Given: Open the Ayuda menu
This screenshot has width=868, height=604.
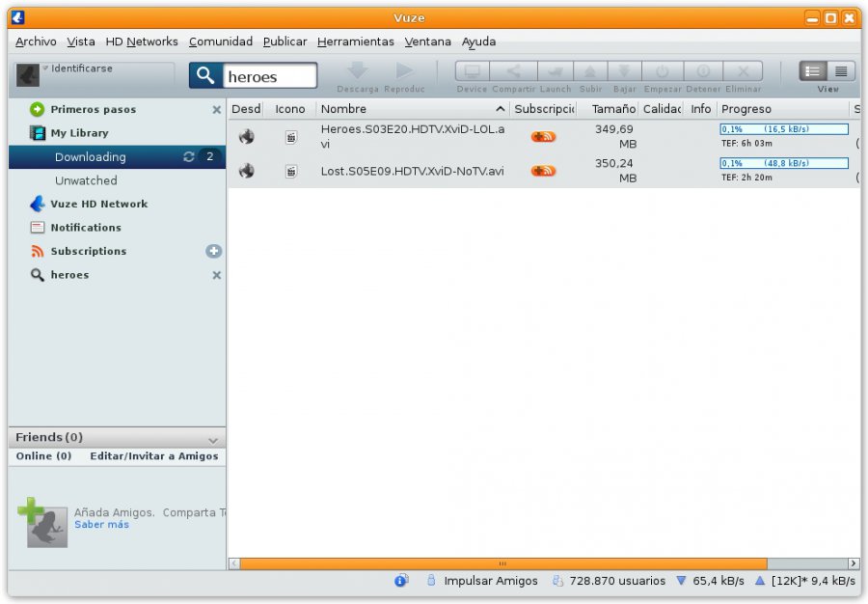Looking at the screenshot, I should pos(478,41).
